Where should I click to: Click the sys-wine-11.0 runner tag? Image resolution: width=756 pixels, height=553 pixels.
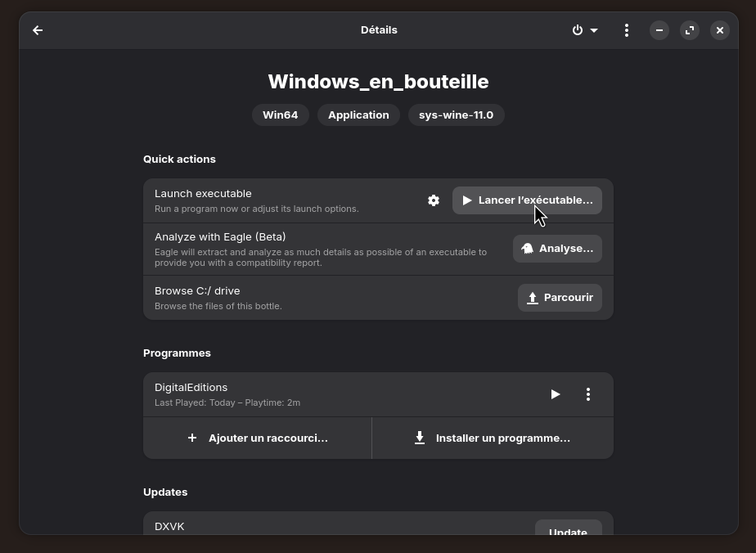pyautogui.click(x=456, y=115)
